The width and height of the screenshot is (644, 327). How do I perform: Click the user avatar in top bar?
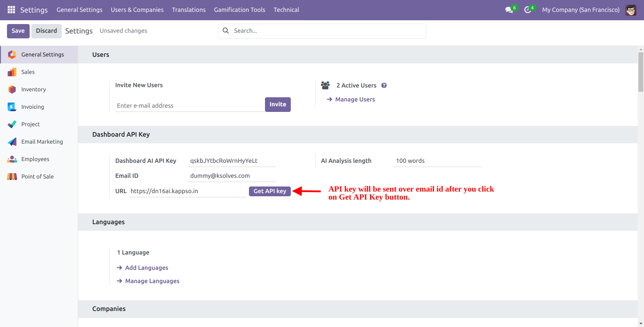point(630,10)
